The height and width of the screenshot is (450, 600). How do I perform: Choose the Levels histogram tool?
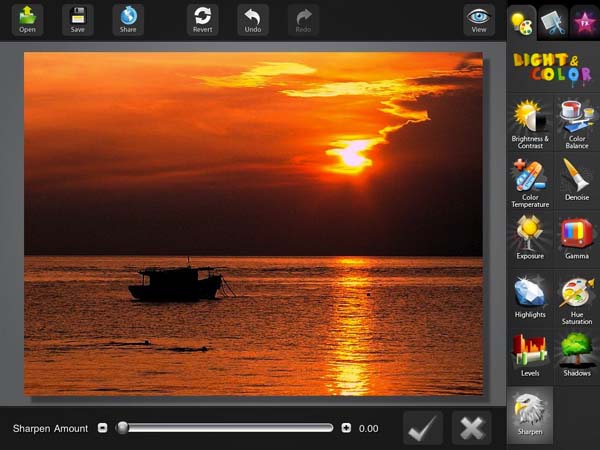tap(530, 355)
